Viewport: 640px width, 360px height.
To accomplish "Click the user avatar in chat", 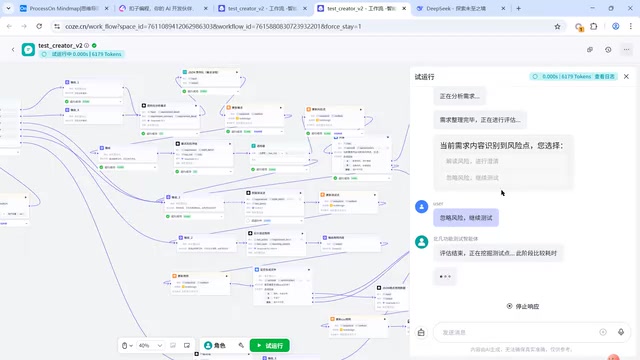I will pyautogui.click(x=421, y=207).
